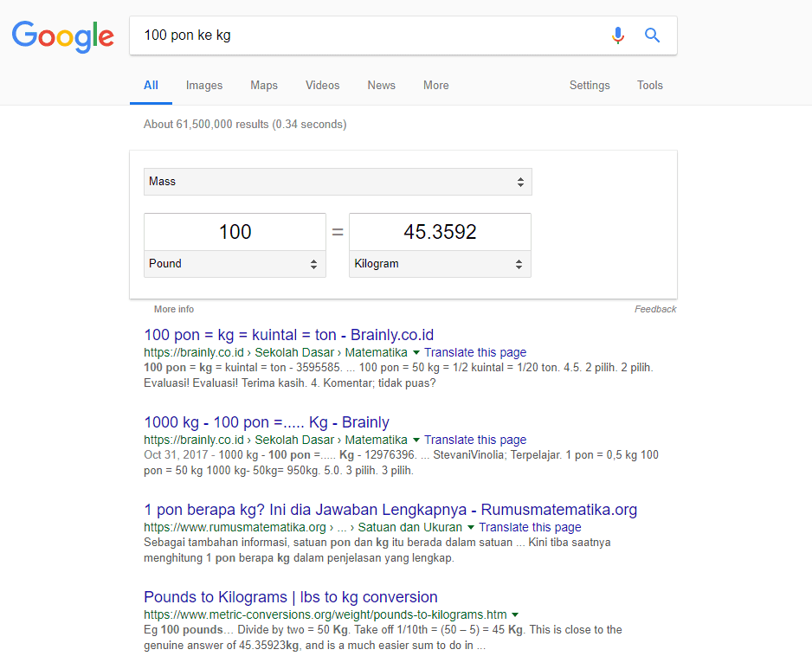
Task: Translate the '100 pon = kg = kuintal' Brainly page
Action: (475, 352)
